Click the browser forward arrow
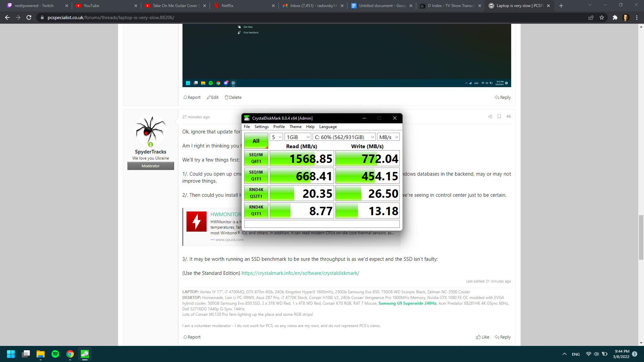Image resolution: width=644 pixels, height=362 pixels. point(18,17)
